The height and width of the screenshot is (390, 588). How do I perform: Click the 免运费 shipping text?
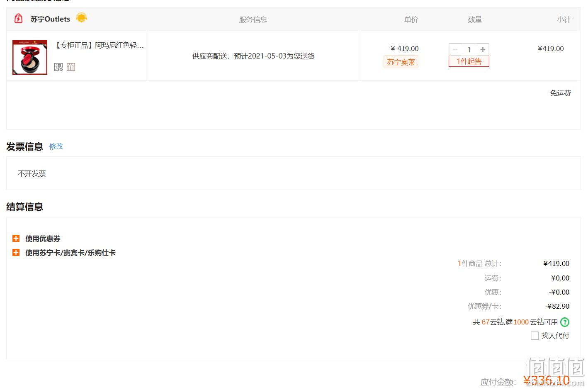click(x=560, y=93)
